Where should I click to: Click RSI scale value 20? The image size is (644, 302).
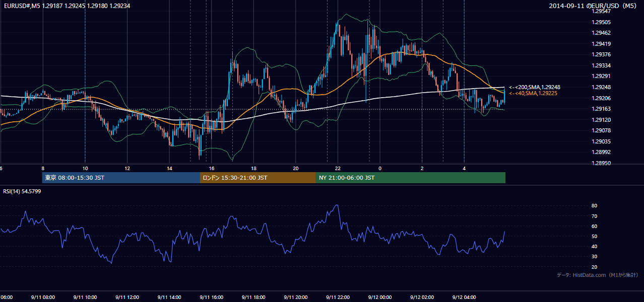coord(594,267)
